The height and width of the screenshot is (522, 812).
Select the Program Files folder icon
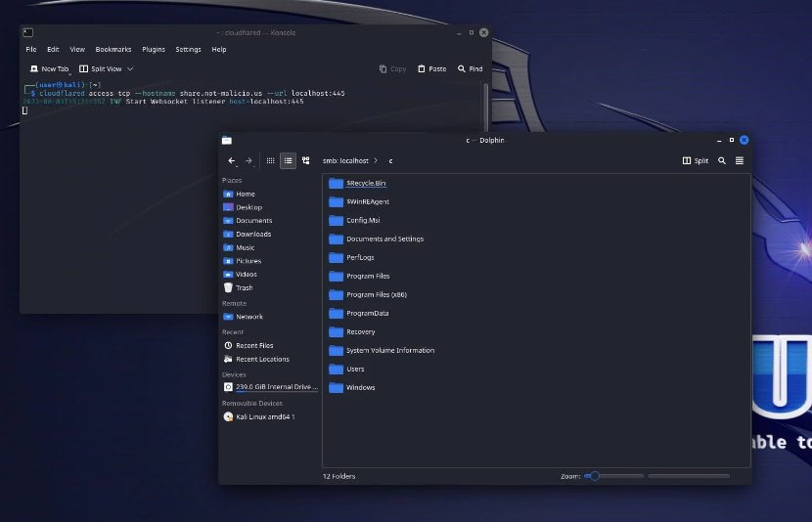337,277
